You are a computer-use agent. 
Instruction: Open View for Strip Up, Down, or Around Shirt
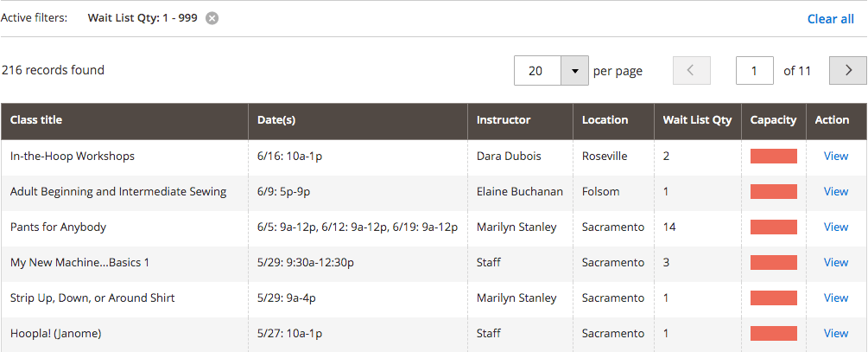(835, 298)
